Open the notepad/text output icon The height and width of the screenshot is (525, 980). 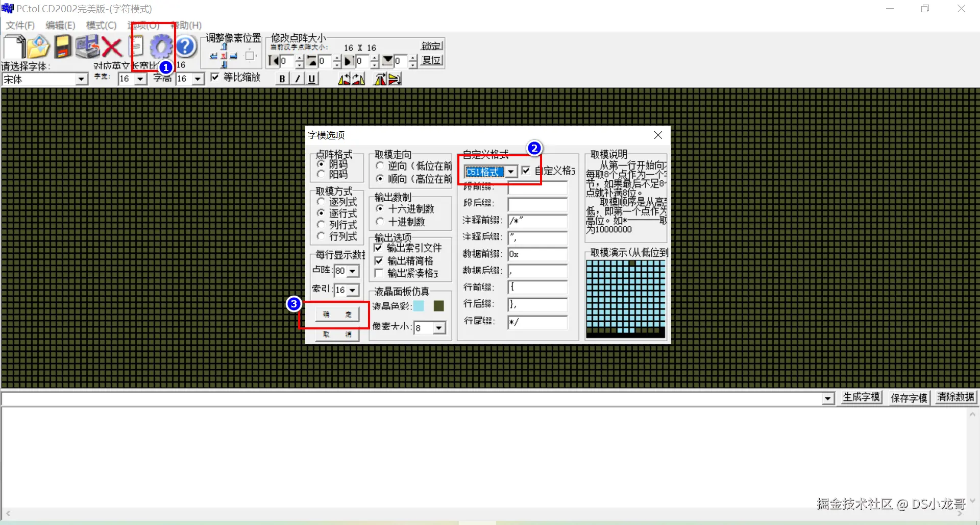(136, 46)
